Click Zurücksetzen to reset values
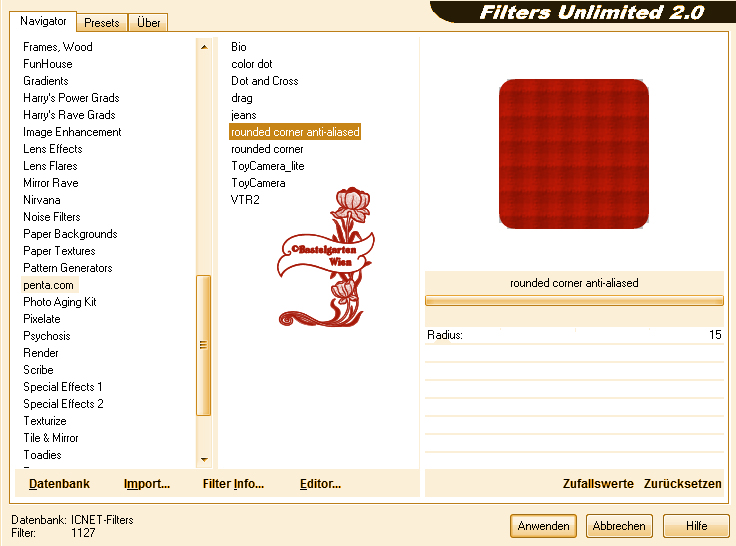The height and width of the screenshot is (546, 736). 682,484
